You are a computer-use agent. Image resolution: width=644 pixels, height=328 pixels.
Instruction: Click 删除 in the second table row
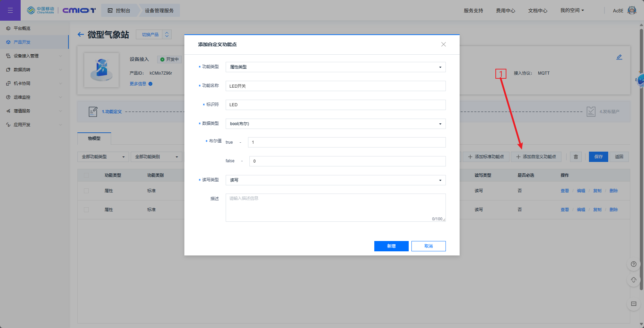tap(614, 210)
